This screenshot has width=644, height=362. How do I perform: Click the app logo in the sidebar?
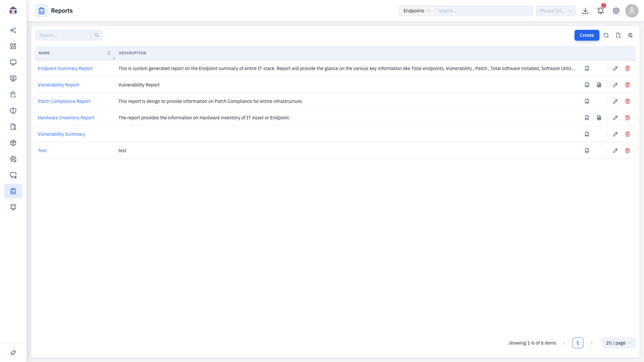click(x=13, y=11)
